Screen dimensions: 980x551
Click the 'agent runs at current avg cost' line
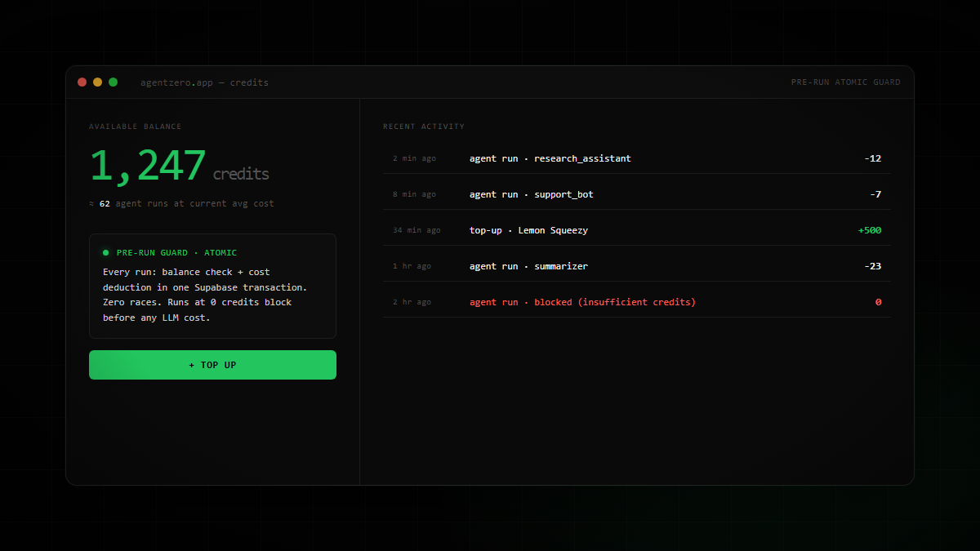tap(181, 203)
